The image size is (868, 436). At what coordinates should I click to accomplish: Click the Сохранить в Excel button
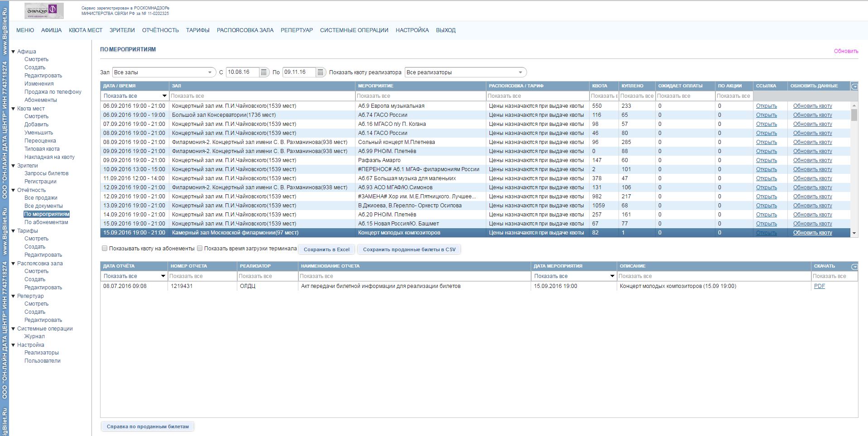pyautogui.click(x=326, y=249)
